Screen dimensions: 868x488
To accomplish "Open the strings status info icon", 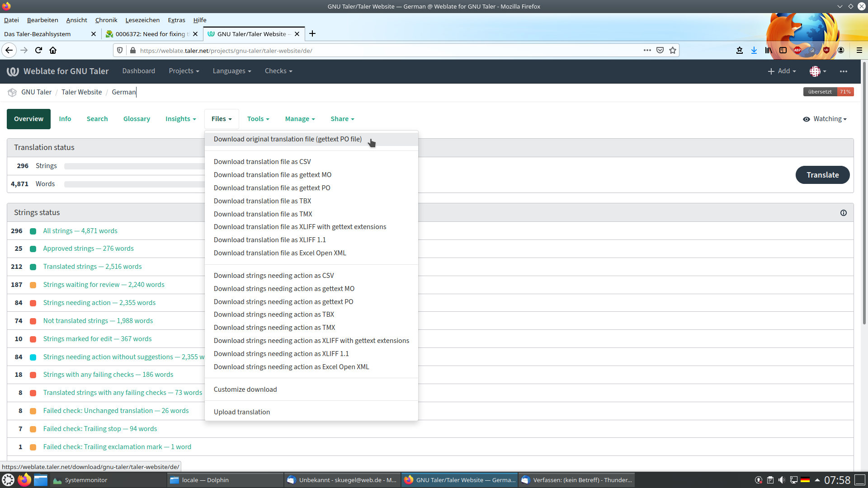I will (x=843, y=213).
